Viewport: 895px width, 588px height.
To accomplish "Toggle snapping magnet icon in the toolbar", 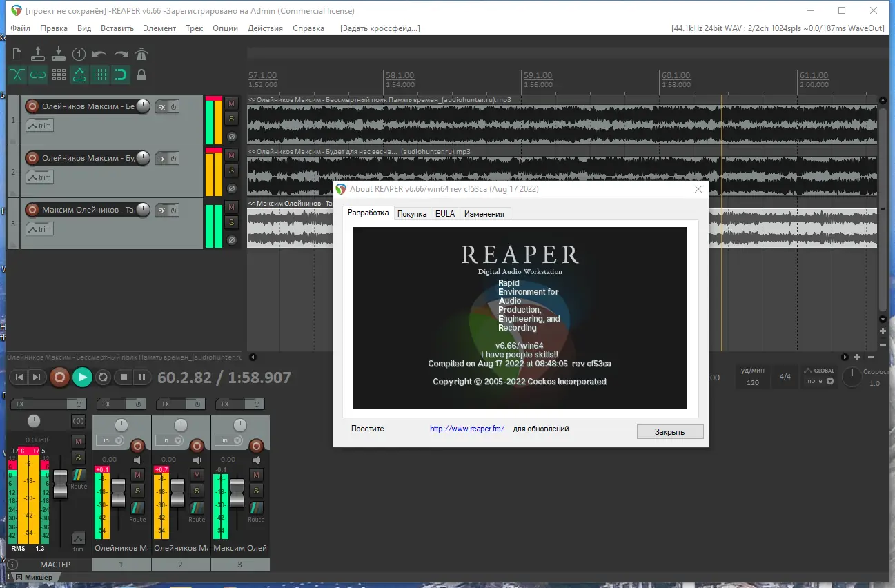I will coord(121,75).
